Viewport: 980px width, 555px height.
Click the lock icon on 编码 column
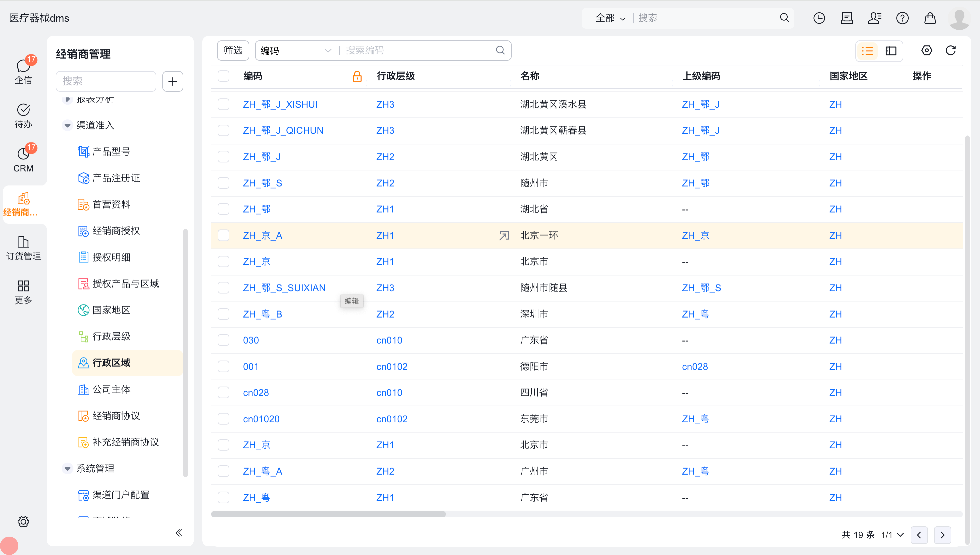pos(357,76)
